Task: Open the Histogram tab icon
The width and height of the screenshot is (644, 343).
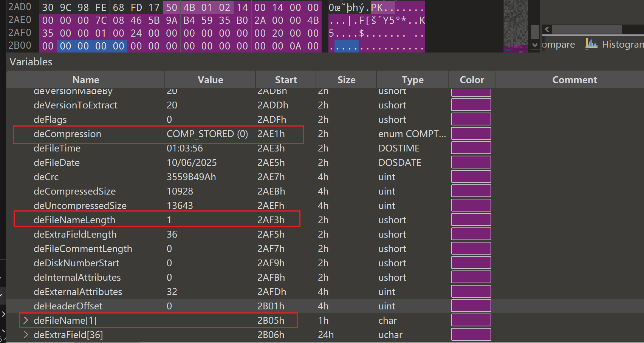Action: [591, 44]
